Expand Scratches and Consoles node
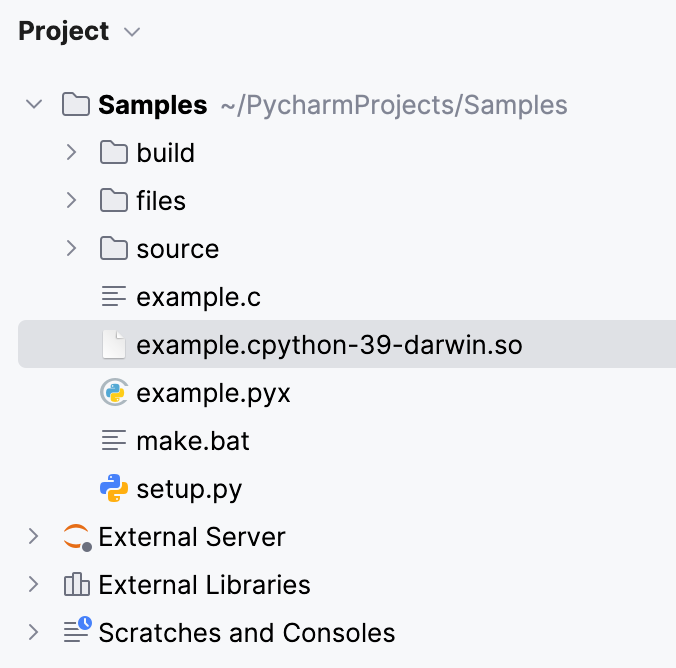The image size is (676, 668). point(34,632)
